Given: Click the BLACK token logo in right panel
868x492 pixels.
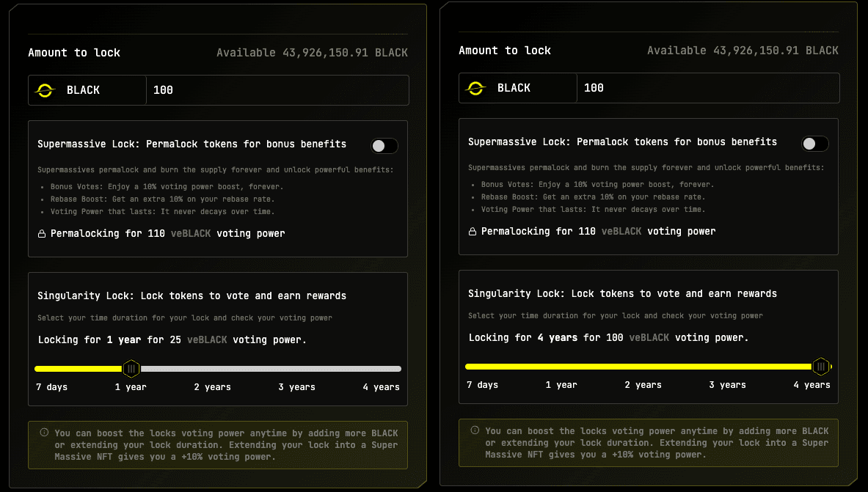Looking at the screenshot, I should (476, 88).
